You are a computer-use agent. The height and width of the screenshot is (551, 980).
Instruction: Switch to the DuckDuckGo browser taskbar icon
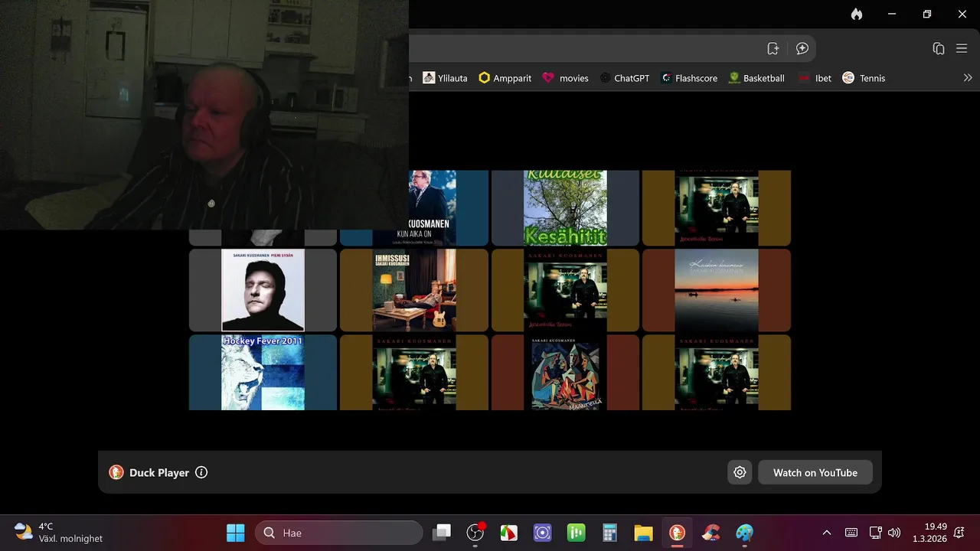click(678, 533)
